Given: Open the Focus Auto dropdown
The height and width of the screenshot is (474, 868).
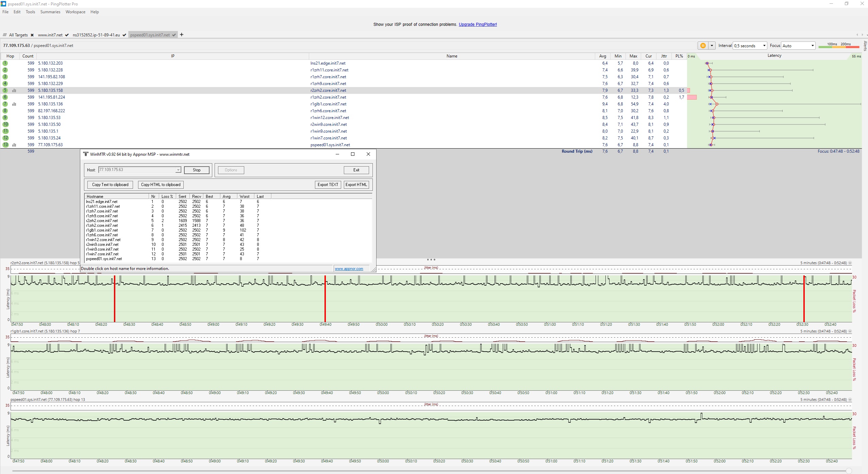Looking at the screenshot, I should (x=798, y=46).
